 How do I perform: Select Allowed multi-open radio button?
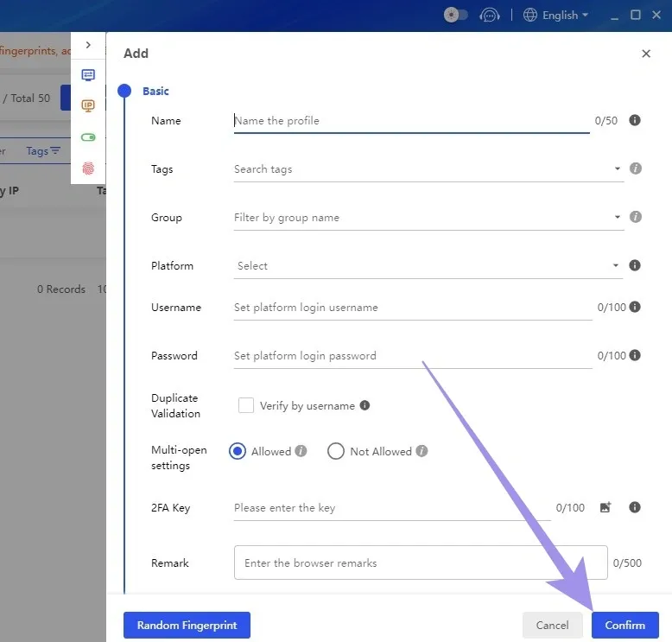[238, 451]
